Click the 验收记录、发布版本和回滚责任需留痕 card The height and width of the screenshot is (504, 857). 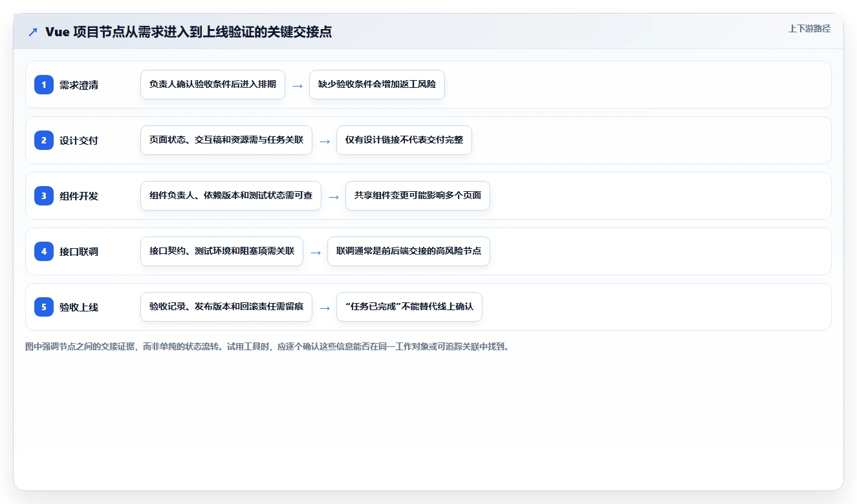click(226, 307)
